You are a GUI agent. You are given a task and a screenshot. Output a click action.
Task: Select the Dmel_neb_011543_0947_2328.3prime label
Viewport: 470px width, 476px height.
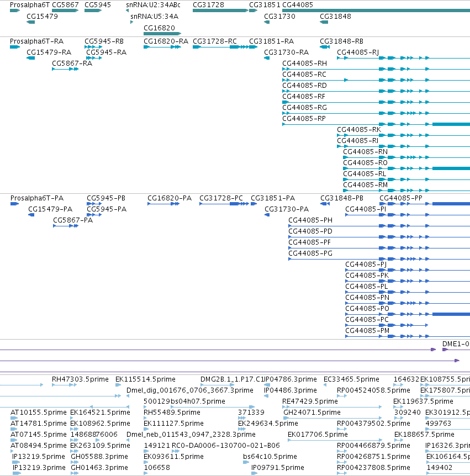point(191,435)
